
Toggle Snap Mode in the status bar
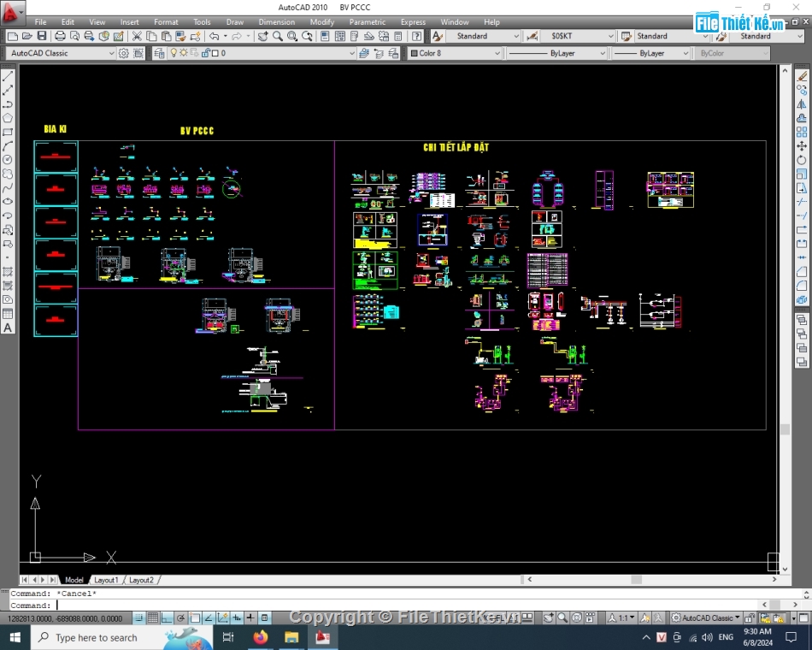click(x=138, y=617)
